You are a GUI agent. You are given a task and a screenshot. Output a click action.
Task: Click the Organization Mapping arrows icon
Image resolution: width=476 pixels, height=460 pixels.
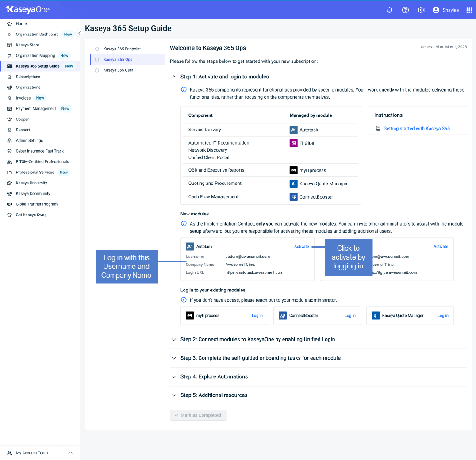pyautogui.click(x=9, y=56)
